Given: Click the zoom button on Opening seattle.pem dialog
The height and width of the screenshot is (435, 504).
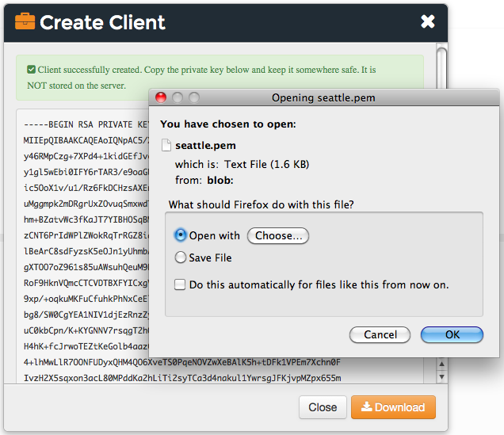Looking at the screenshot, I should point(193,97).
